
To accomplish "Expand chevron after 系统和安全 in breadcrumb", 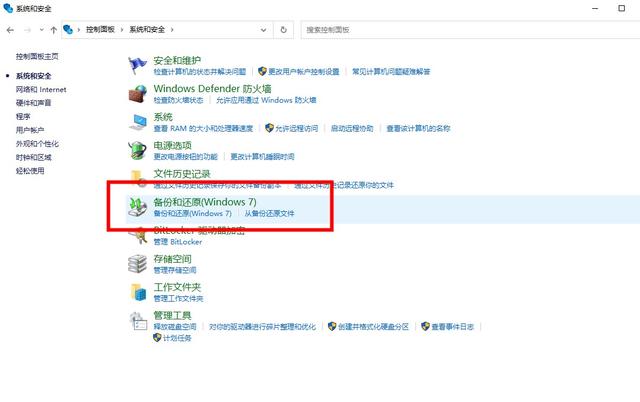I will tap(172, 30).
